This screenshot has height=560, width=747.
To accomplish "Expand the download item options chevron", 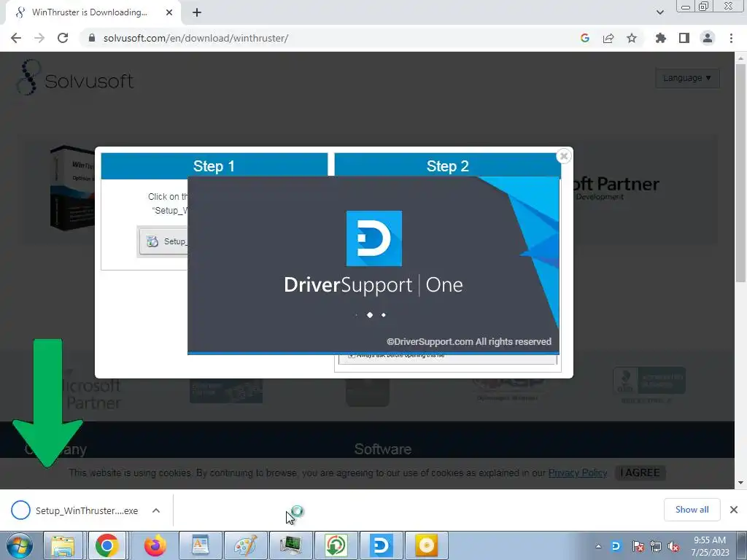I will (x=156, y=510).
